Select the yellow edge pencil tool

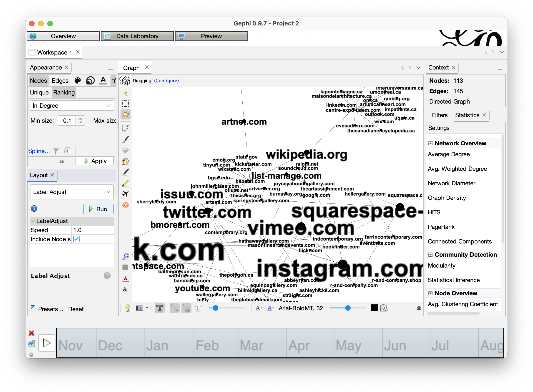click(x=126, y=183)
